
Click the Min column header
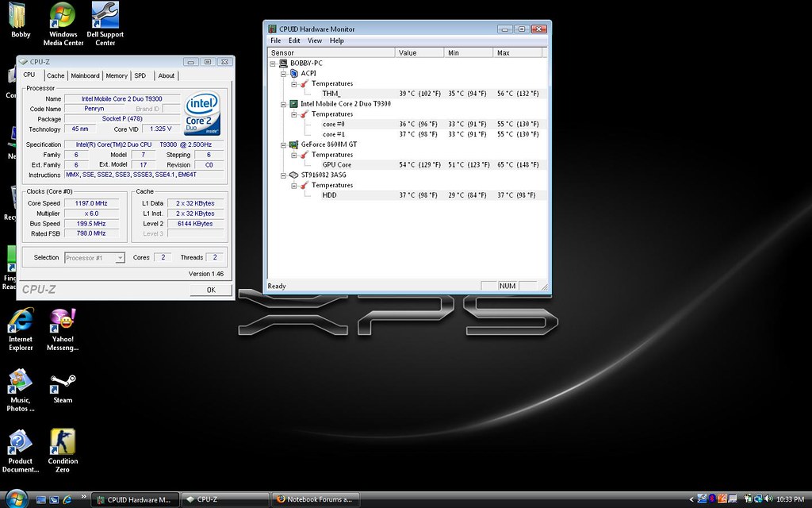(x=469, y=52)
